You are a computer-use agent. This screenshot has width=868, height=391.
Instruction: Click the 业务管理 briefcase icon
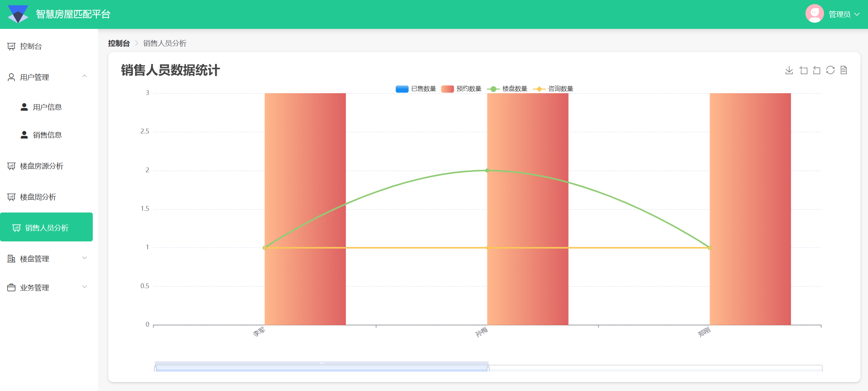pos(11,287)
